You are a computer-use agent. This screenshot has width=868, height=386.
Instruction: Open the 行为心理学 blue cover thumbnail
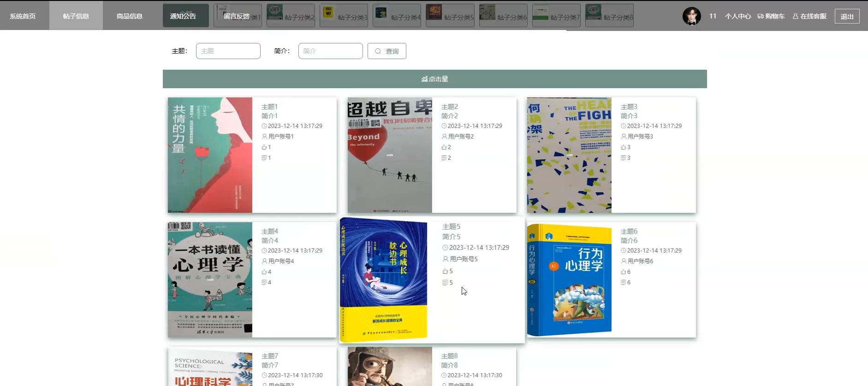569,280
